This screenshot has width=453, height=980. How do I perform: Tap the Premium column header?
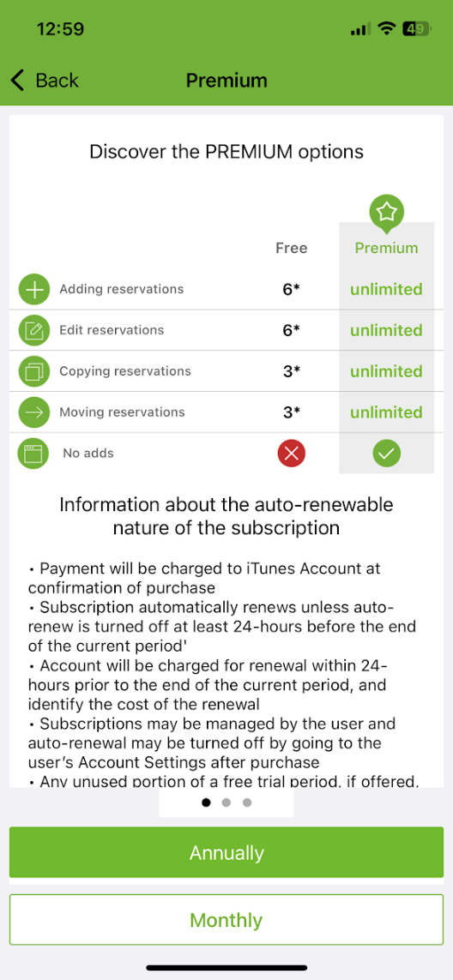pyautogui.click(x=387, y=248)
